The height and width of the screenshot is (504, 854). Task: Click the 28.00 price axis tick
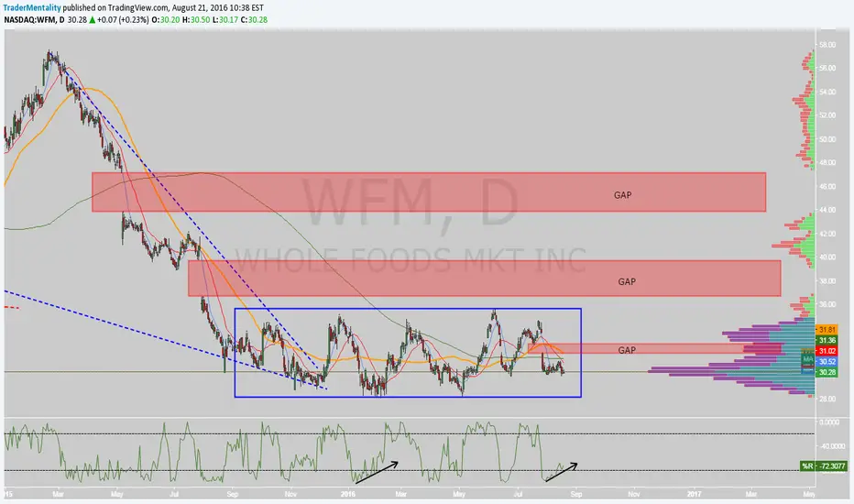point(827,399)
